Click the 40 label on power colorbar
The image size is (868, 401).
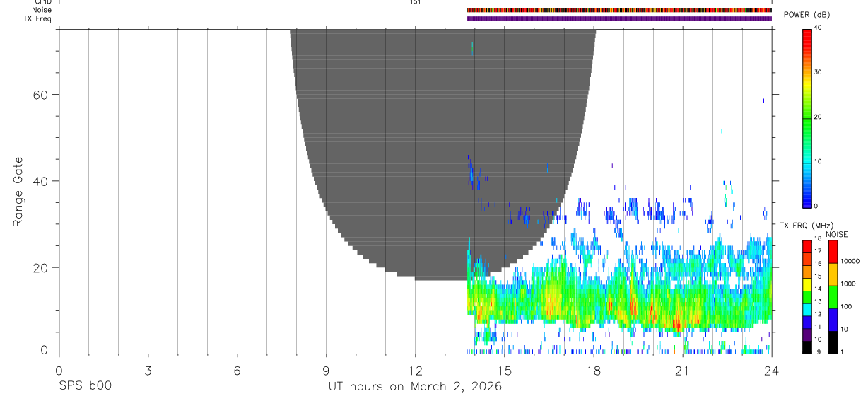coord(817,28)
